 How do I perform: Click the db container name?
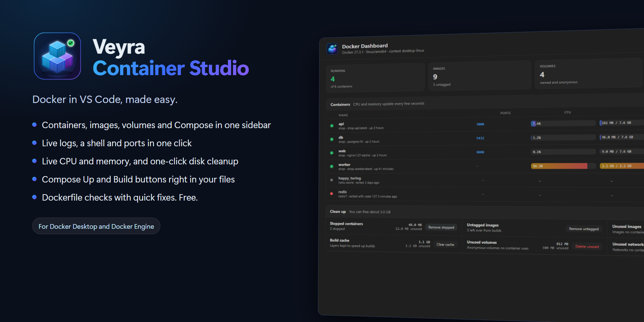click(x=341, y=137)
